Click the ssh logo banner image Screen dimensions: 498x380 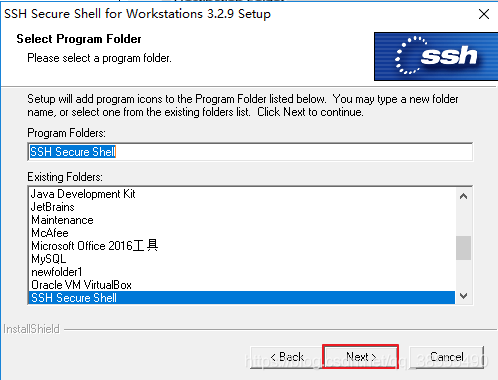[x=436, y=56]
